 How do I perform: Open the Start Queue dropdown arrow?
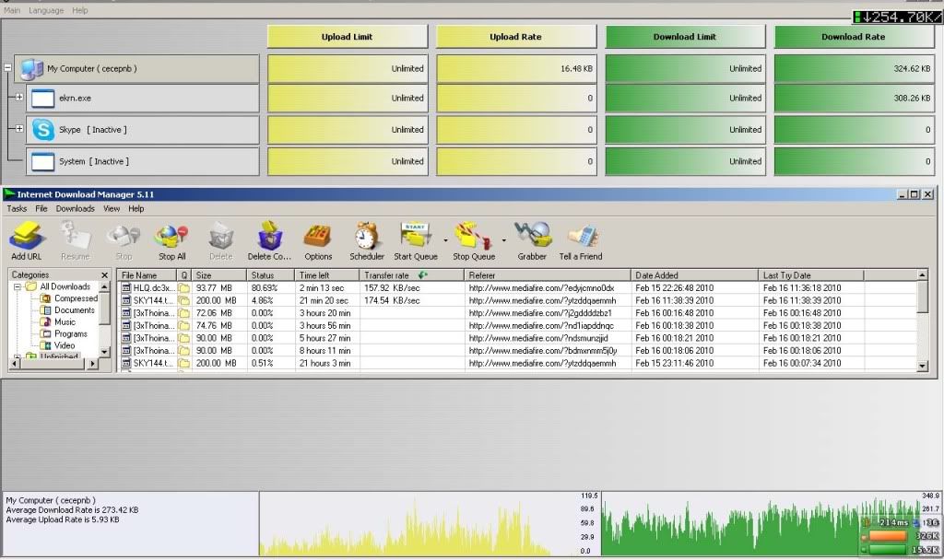[x=445, y=240]
